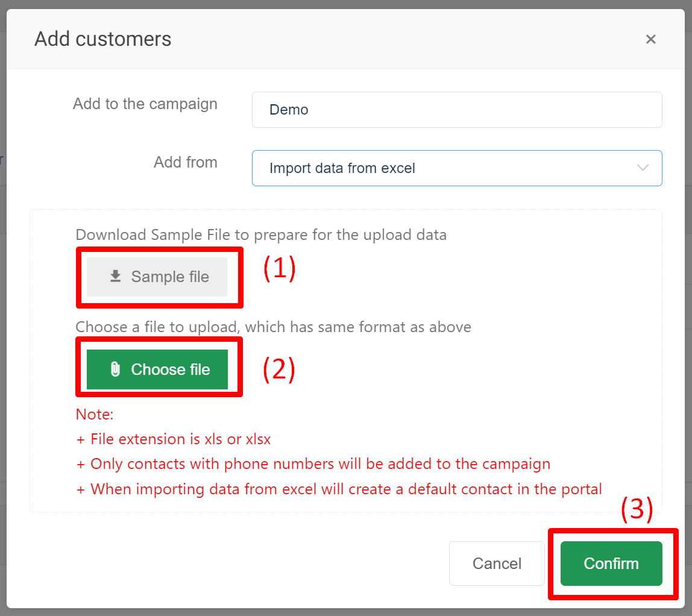The height and width of the screenshot is (616, 692).
Task: Click the 'Only contacts with phone numbers' note
Action: pos(313,464)
